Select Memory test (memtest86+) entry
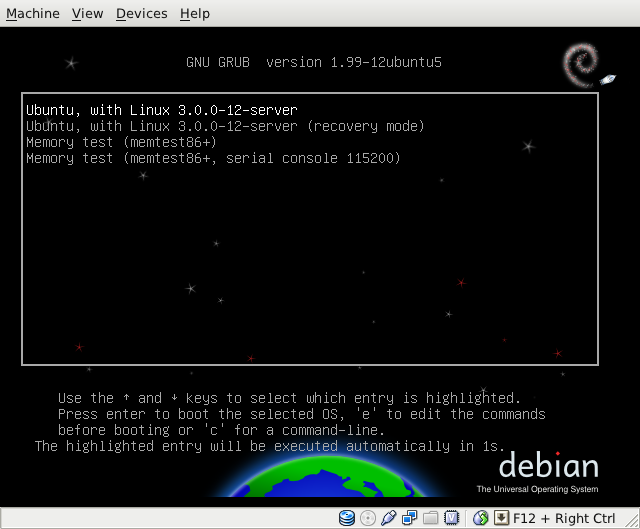 tap(121, 142)
